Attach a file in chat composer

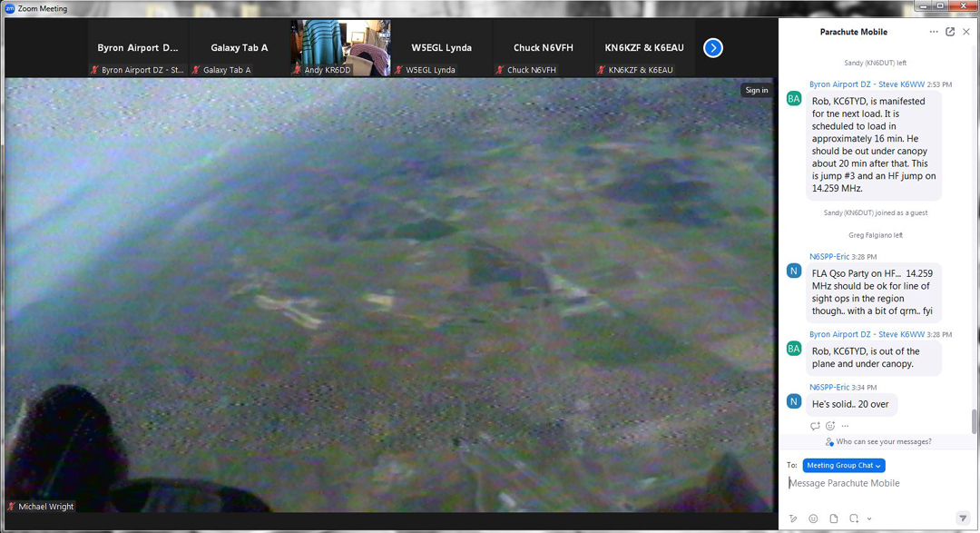pos(834,518)
